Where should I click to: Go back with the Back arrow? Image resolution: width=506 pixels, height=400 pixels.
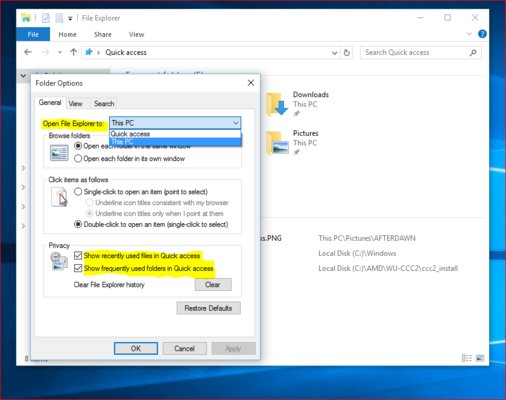28,52
